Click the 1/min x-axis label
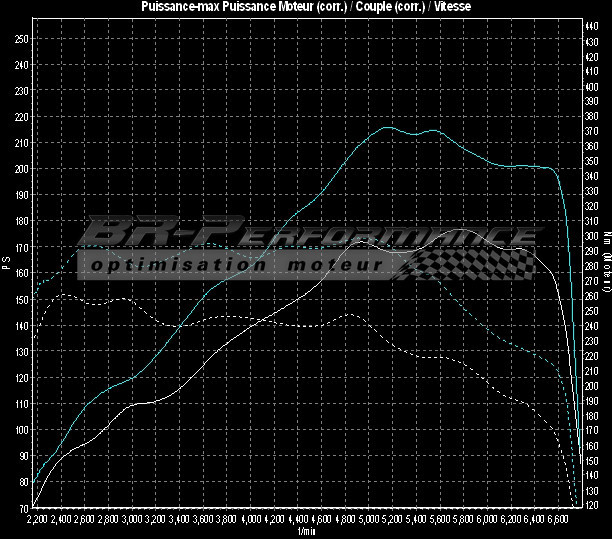Viewport: 612px width, 539px height. point(306,532)
